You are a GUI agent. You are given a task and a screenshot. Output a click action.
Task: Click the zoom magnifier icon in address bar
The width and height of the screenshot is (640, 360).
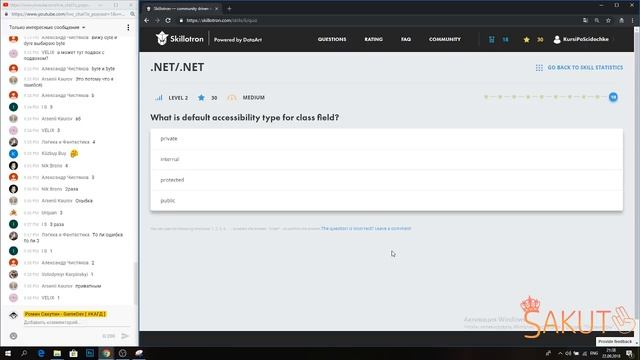[597, 20]
